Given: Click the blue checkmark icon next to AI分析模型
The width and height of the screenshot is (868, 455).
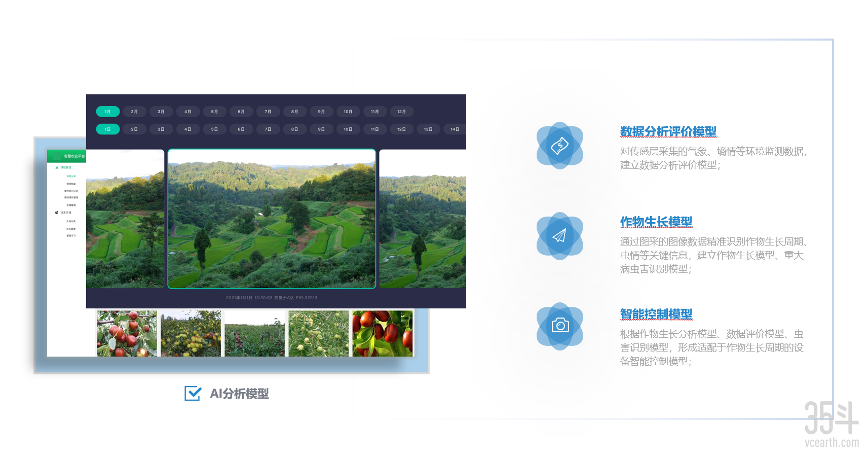Looking at the screenshot, I should point(193,393).
